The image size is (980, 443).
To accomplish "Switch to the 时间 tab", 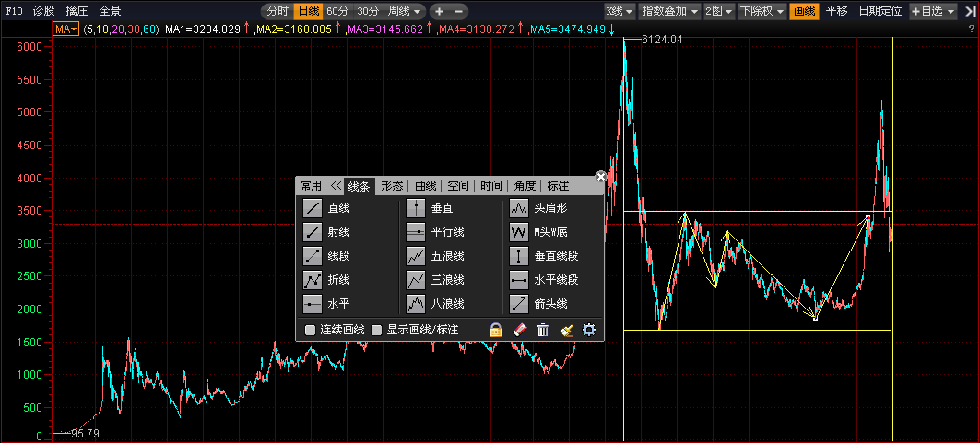I will pyautogui.click(x=491, y=186).
